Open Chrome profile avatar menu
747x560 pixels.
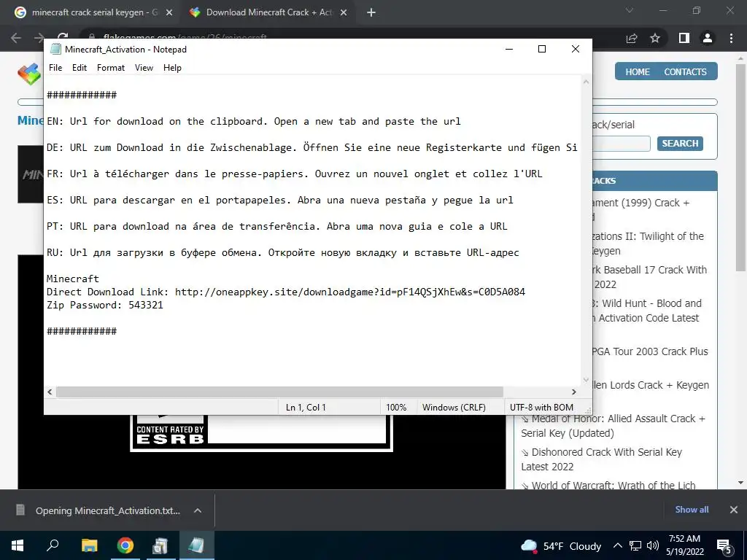(x=708, y=38)
